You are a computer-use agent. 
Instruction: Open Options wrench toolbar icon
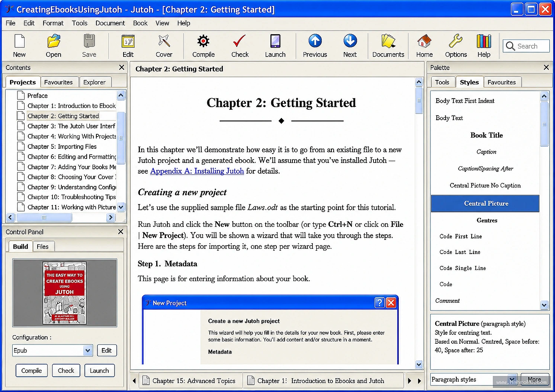click(456, 41)
